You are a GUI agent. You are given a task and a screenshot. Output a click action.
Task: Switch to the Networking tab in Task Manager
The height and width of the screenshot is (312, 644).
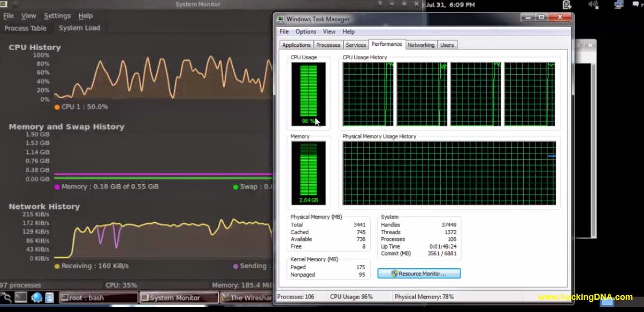pos(420,44)
